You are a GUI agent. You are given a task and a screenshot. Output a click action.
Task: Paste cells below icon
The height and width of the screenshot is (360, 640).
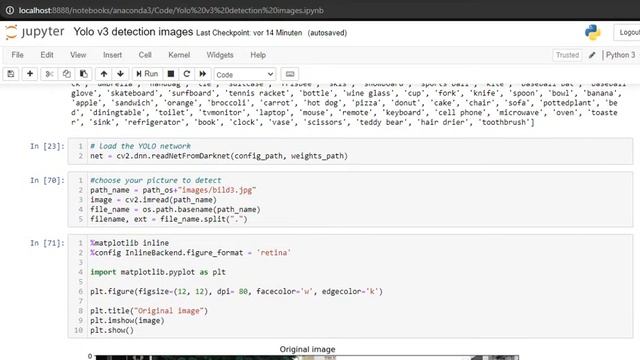(84, 74)
